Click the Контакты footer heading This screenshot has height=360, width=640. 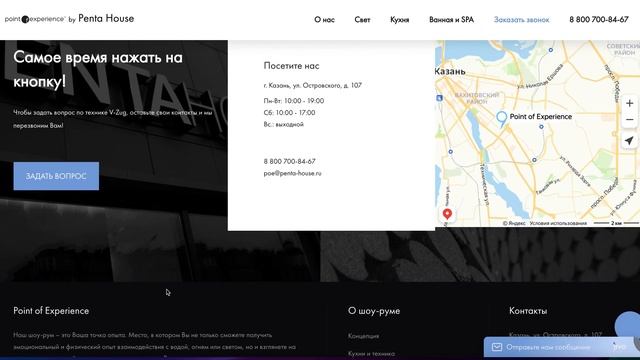pyautogui.click(x=528, y=311)
